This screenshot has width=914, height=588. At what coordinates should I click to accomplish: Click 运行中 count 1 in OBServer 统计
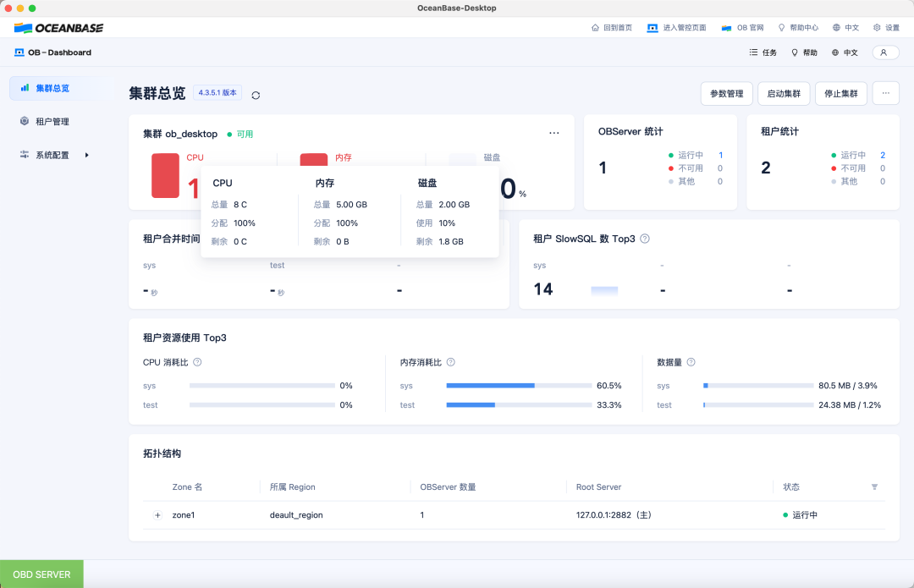(720, 155)
